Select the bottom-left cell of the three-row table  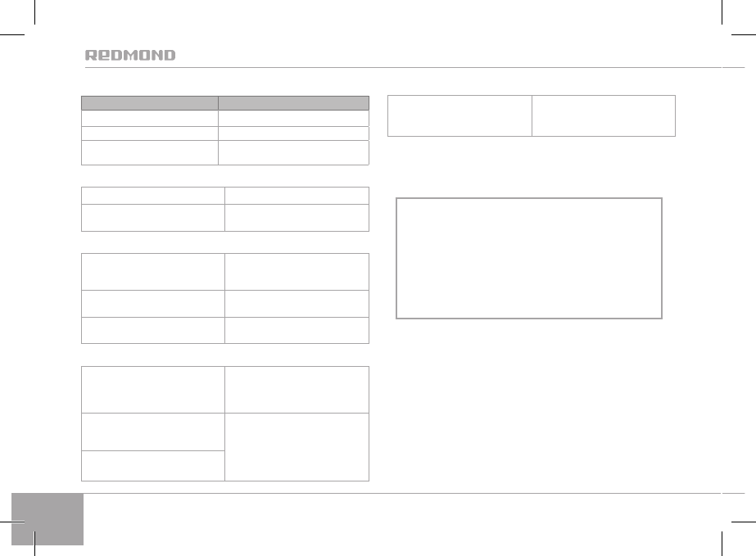pos(152,330)
